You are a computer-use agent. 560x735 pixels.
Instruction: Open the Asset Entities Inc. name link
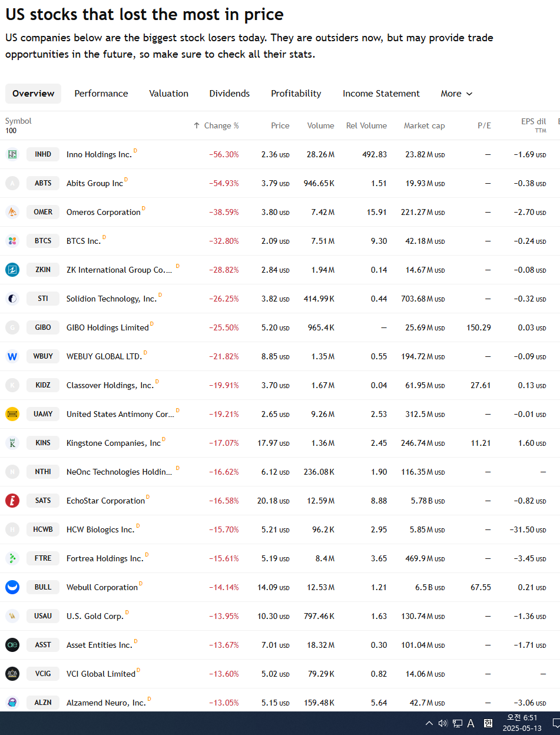pos(100,645)
